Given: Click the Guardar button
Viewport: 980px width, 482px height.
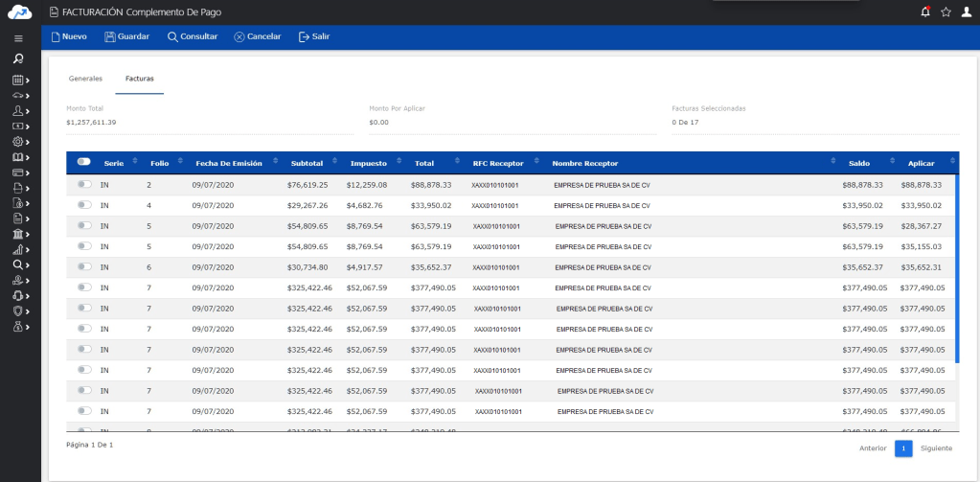Looking at the screenshot, I should [126, 36].
